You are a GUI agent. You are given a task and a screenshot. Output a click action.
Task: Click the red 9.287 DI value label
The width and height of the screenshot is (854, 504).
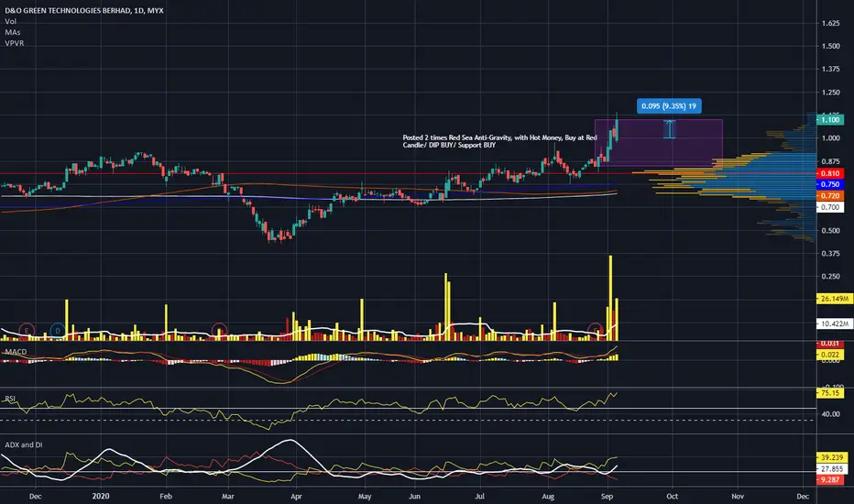(x=830, y=479)
